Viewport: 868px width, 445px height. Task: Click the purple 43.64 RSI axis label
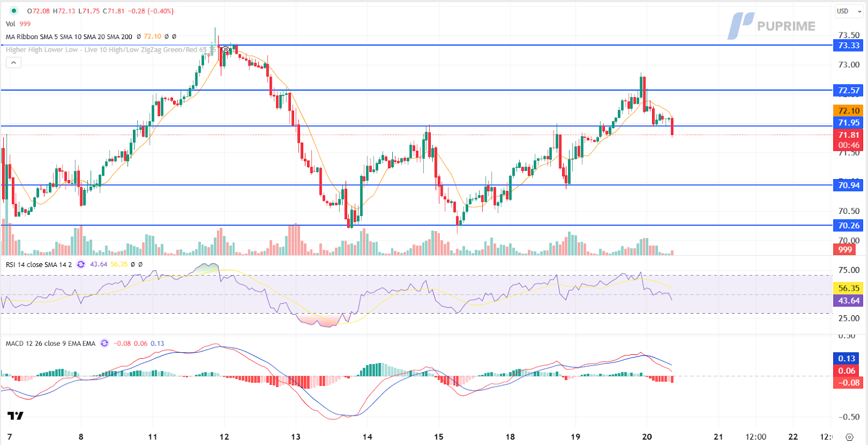pos(848,301)
